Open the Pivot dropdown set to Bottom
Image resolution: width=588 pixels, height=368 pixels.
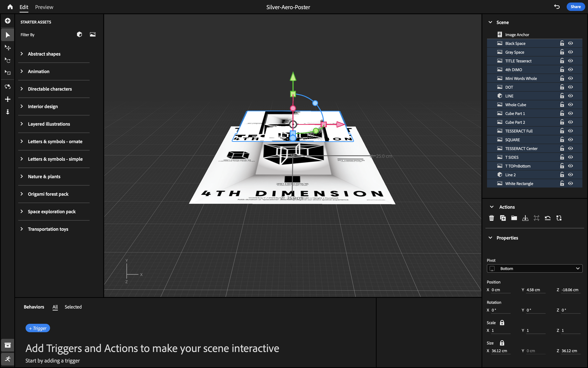(x=535, y=268)
